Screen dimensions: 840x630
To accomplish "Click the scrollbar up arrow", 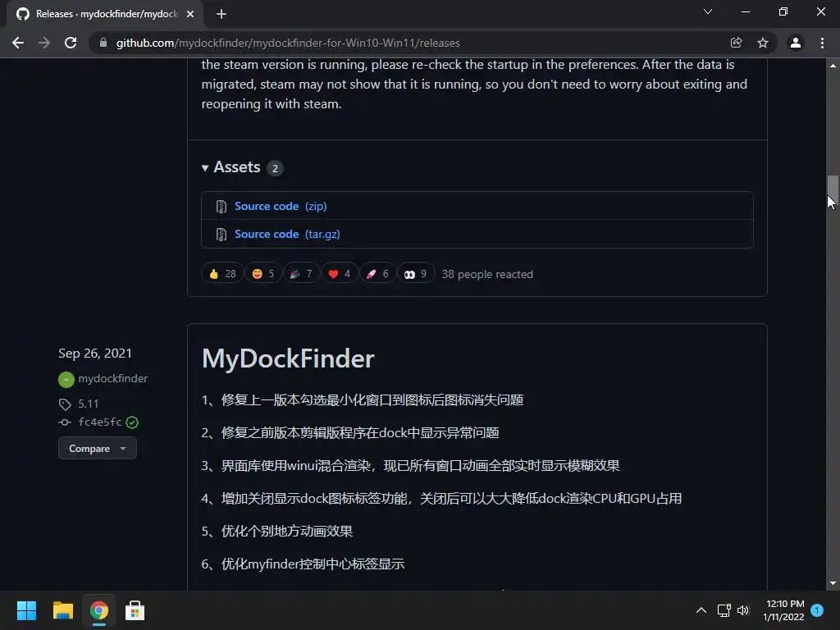I will click(x=833, y=66).
